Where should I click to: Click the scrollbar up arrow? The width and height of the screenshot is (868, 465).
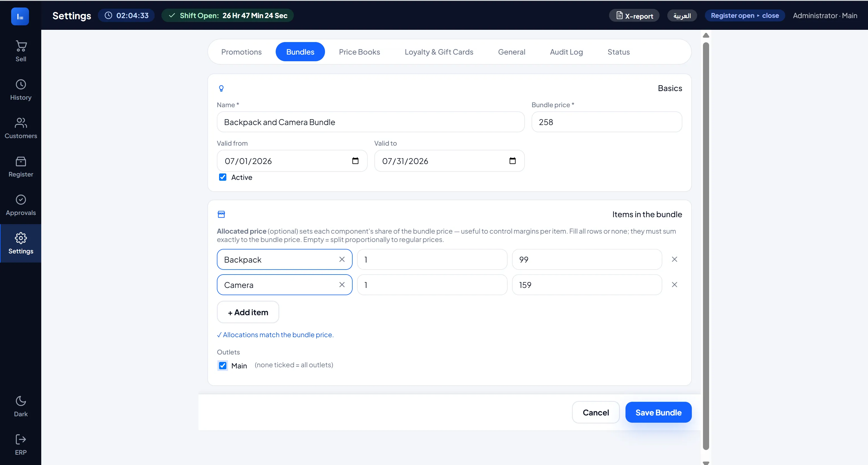pos(706,35)
